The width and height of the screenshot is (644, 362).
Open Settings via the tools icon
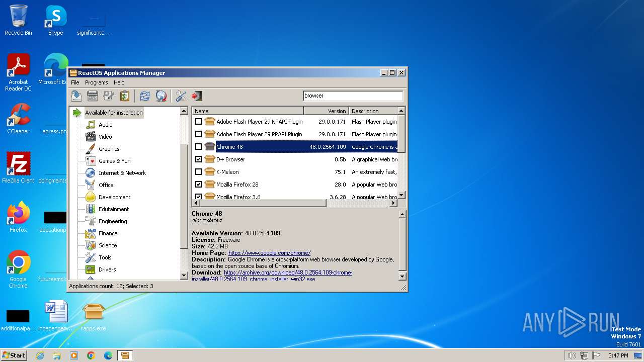pos(181,96)
